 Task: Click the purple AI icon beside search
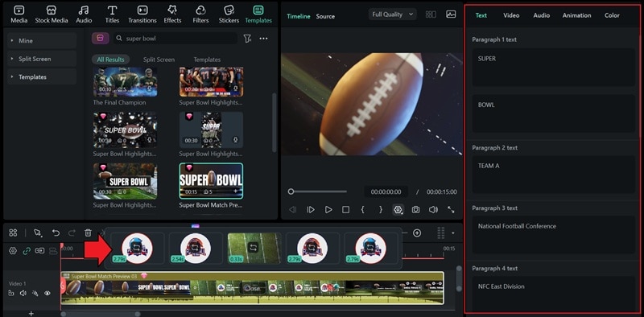[x=100, y=38]
